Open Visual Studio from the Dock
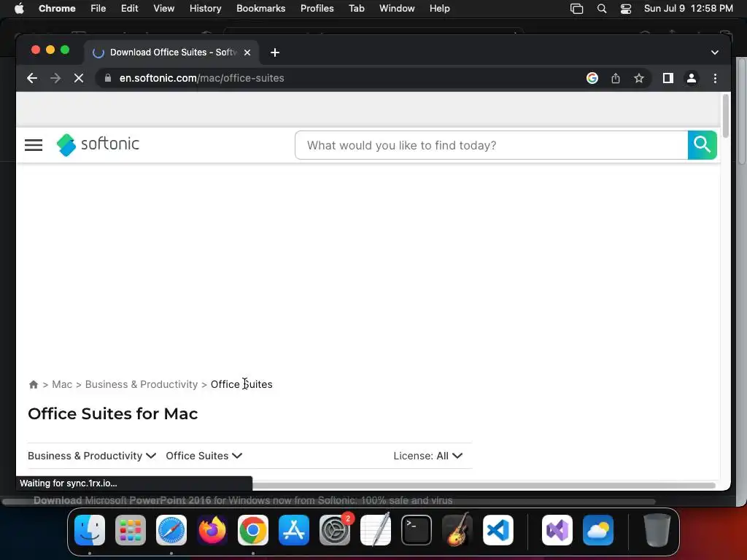 pos(557,530)
